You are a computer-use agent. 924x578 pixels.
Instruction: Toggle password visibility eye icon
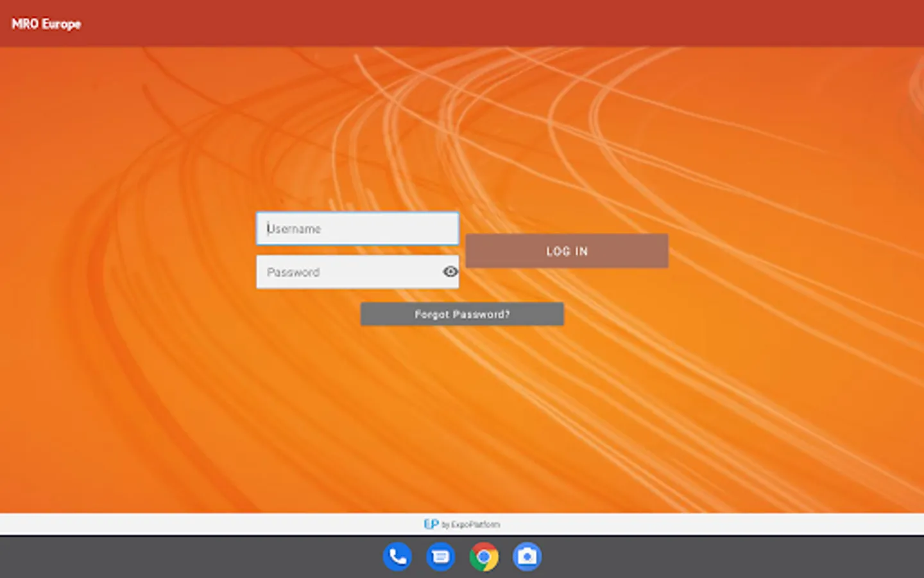click(x=450, y=272)
